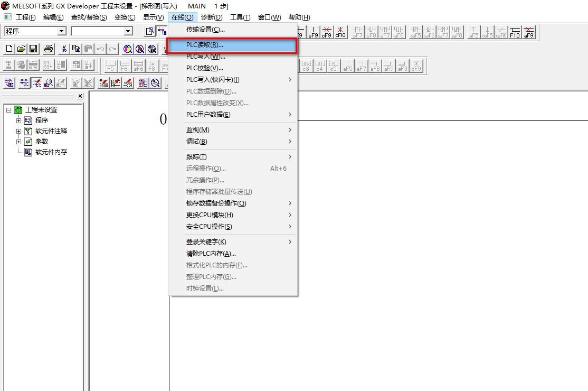Open the 编辑(E) menu
588x391 pixels.
(x=53, y=17)
